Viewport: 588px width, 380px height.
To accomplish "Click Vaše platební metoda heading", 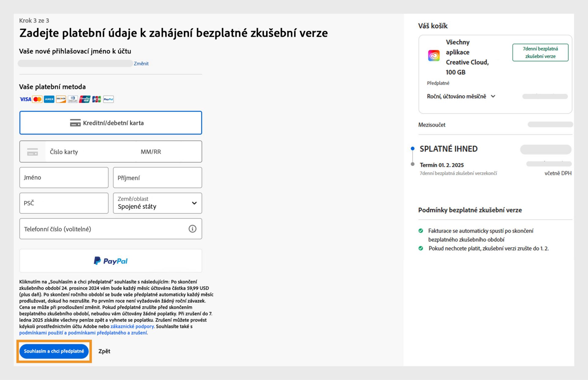I will (52, 87).
